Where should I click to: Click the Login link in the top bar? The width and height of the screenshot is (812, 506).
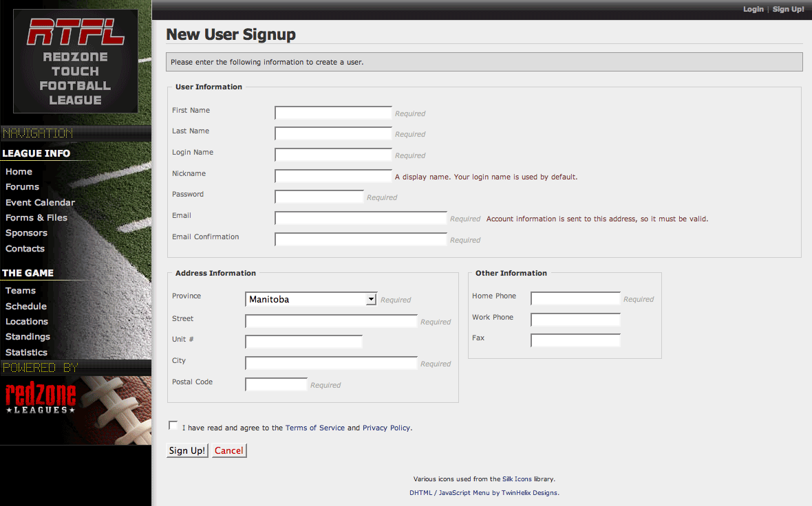(753, 10)
